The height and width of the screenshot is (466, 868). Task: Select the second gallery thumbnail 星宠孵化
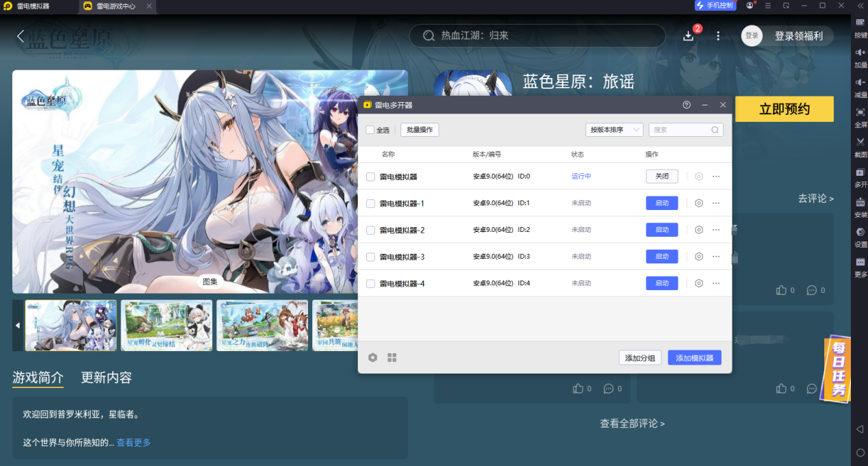point(167,326)
